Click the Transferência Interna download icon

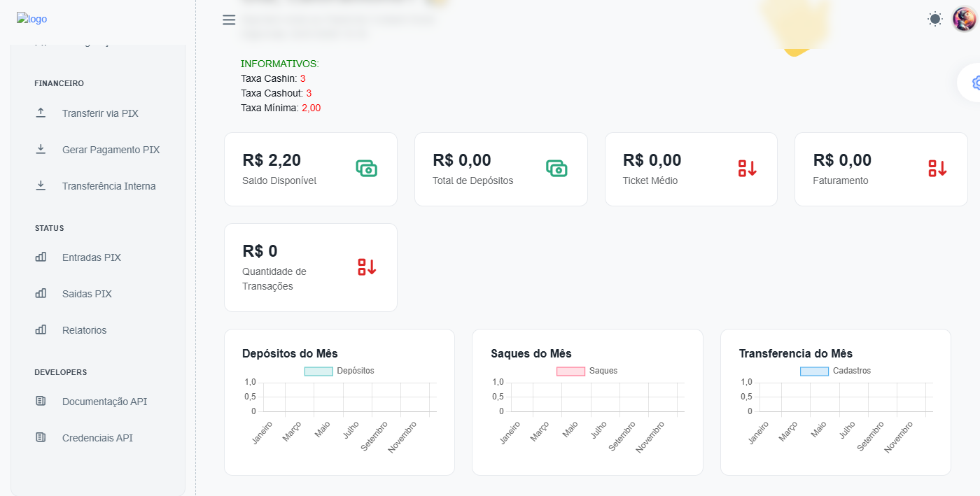tap(41, 186)
